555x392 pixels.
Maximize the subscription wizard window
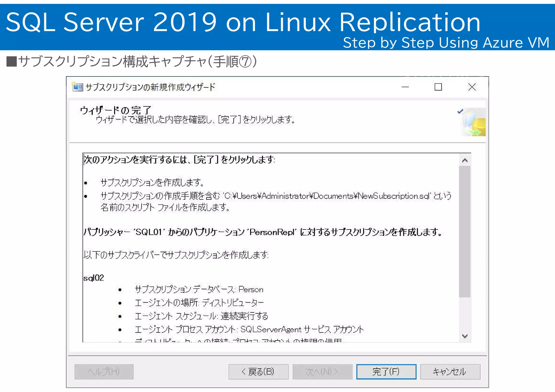tap(438, 87)
